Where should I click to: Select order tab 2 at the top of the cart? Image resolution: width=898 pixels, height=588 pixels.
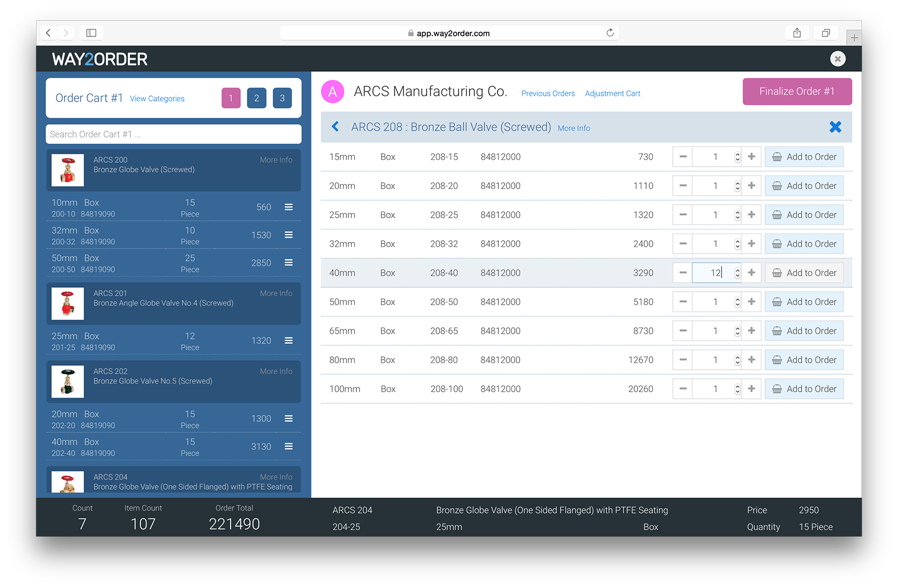click(x=256, y=98)
